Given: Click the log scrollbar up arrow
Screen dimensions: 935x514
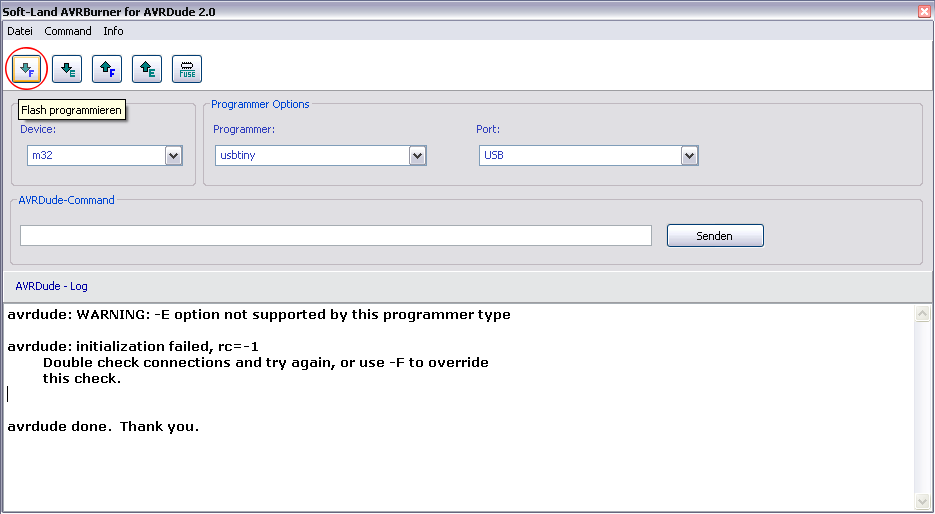Looking at the screenshot, I should coord(922,314).
